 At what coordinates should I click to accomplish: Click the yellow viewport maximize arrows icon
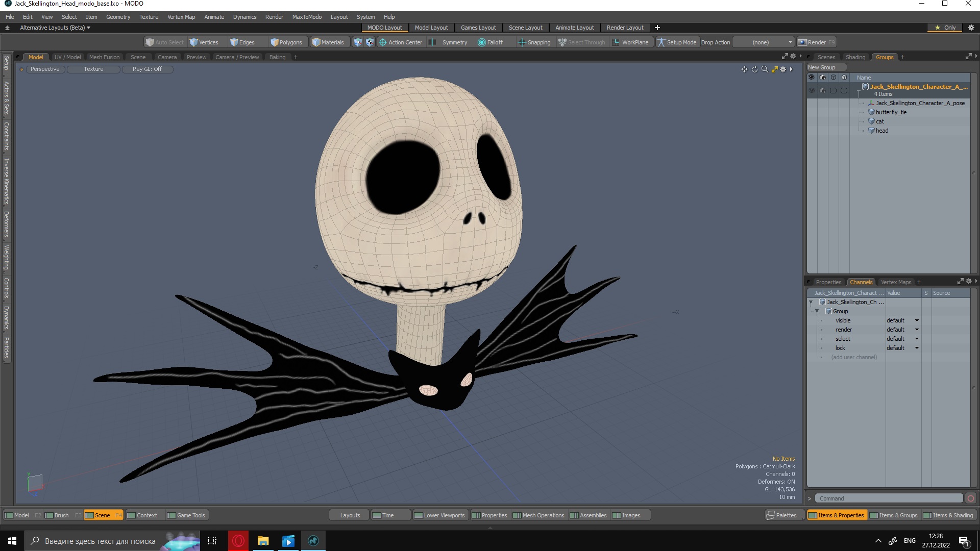(x=774, y=69)
